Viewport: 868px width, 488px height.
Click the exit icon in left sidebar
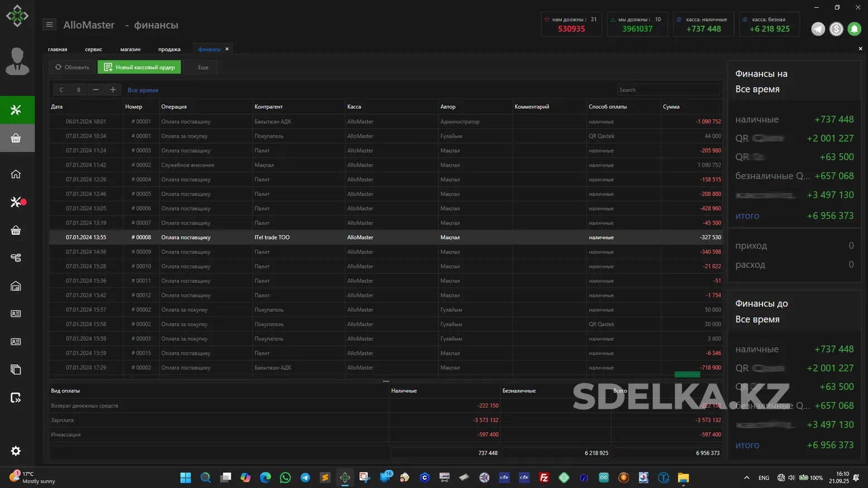coord(16,398)
